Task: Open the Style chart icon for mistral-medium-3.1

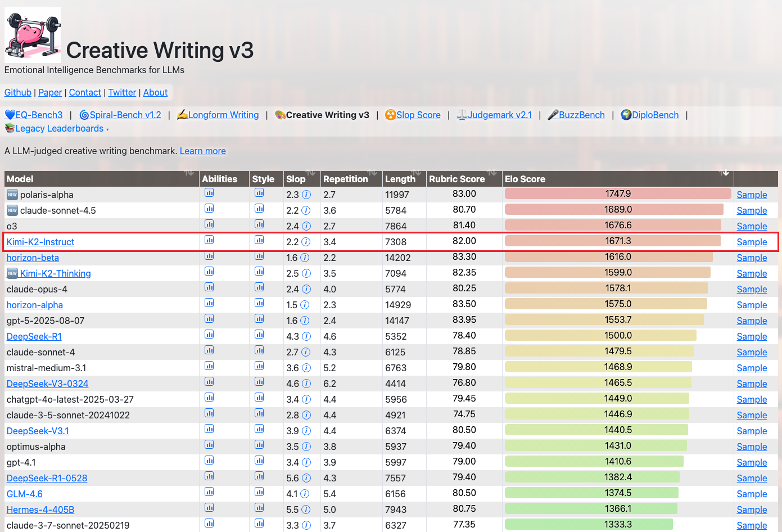Action: 259,366
